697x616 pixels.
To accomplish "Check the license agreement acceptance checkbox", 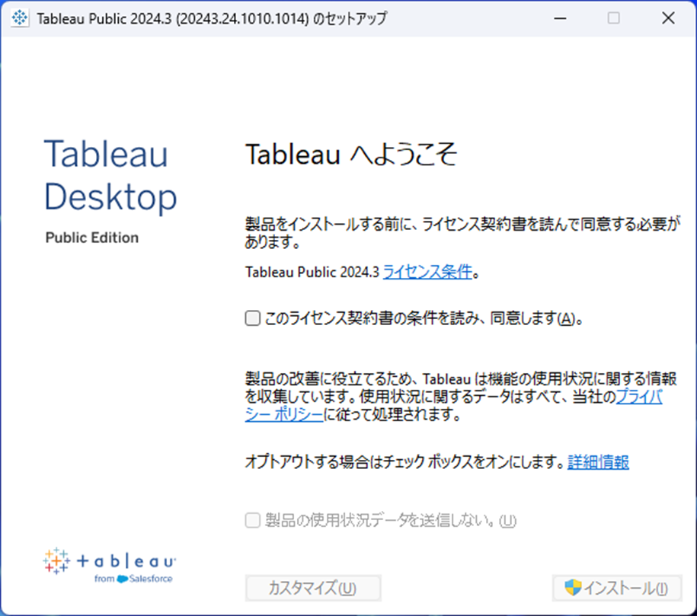I will (252, 318).
